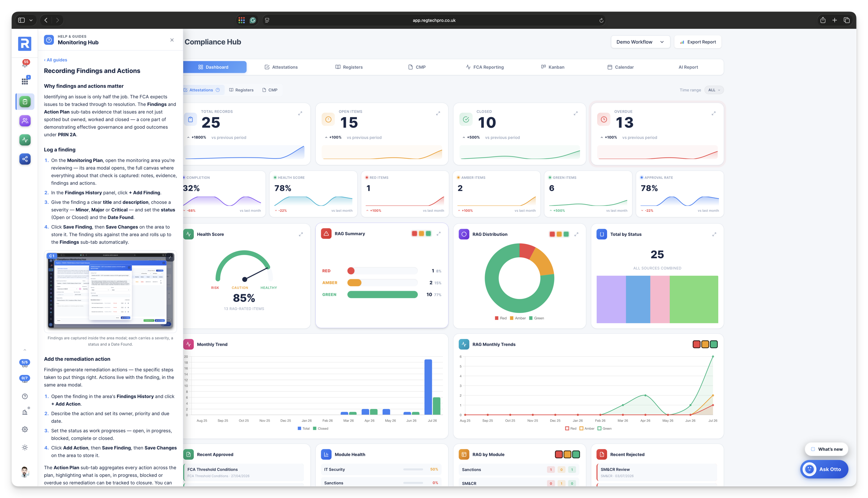Open the blue share-nodes sidebar icon
Screen dimensions: 868x498
click(25, 159)
